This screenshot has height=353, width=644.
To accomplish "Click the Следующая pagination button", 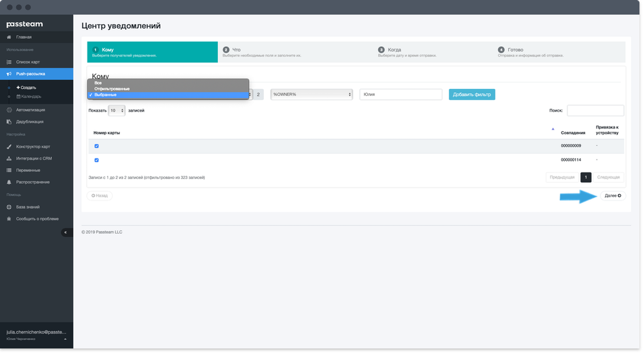I will pyautogui.click(x=608, y=178).
